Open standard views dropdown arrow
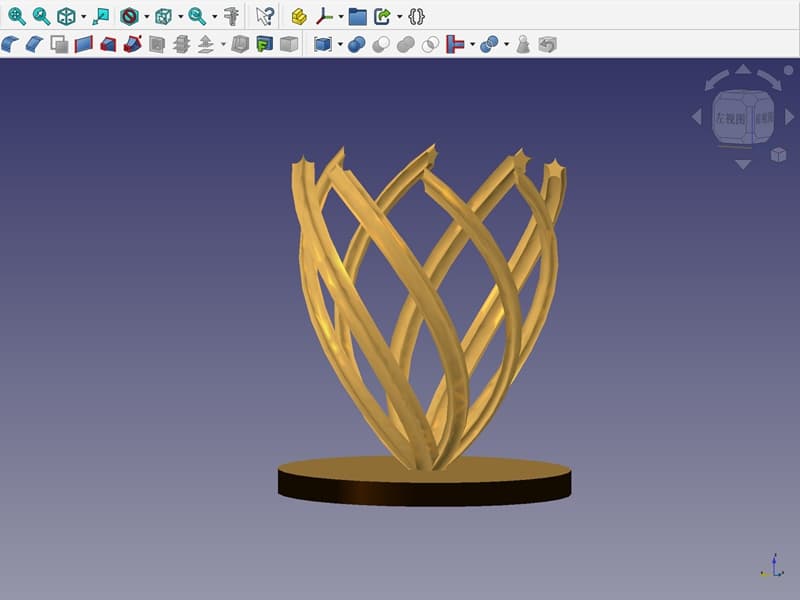This screenshot has width=800, height=600. 83,17
